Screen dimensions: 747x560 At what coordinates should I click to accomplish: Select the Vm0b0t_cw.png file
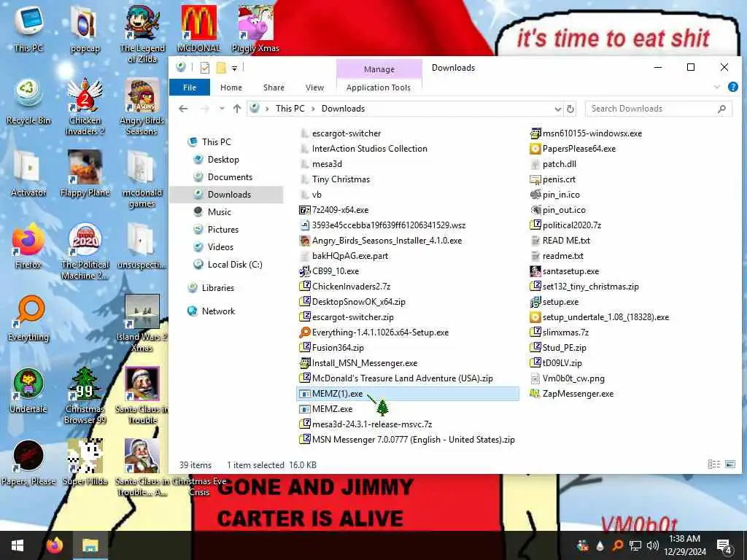pos(573,378)
